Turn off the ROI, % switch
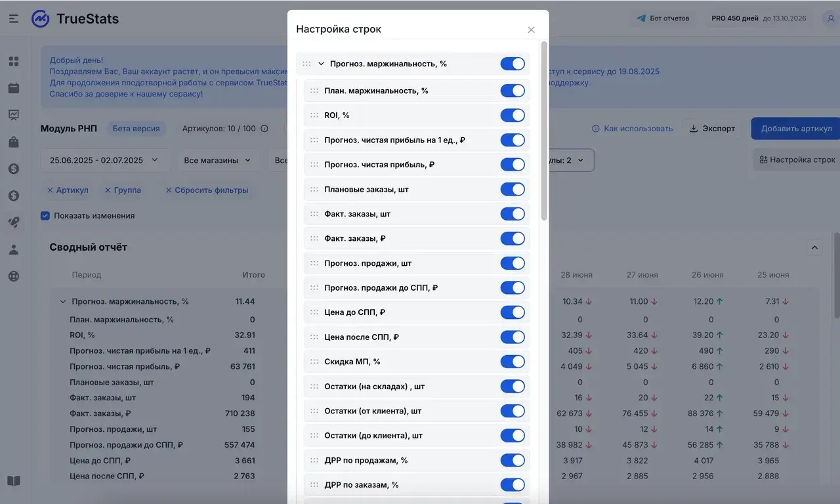The image size is (840, 504). tap(513, 115)
